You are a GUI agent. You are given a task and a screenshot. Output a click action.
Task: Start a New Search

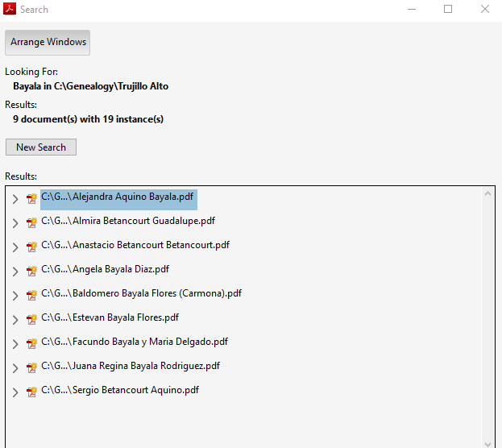41,147
